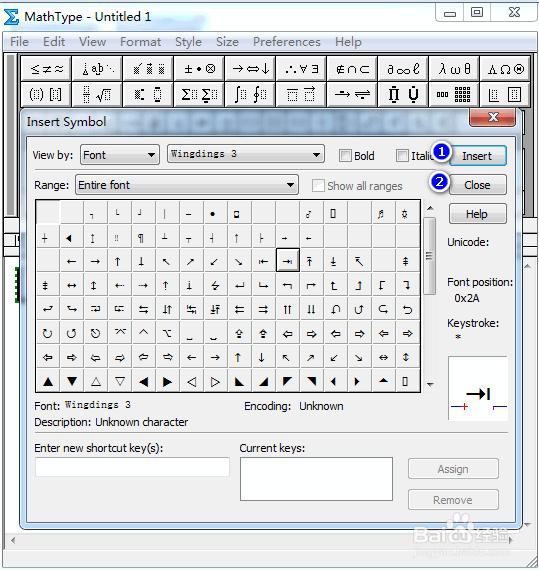The image size is (539, 570).
Task: Enable the Italic checkbox
Action: [402, 156]
